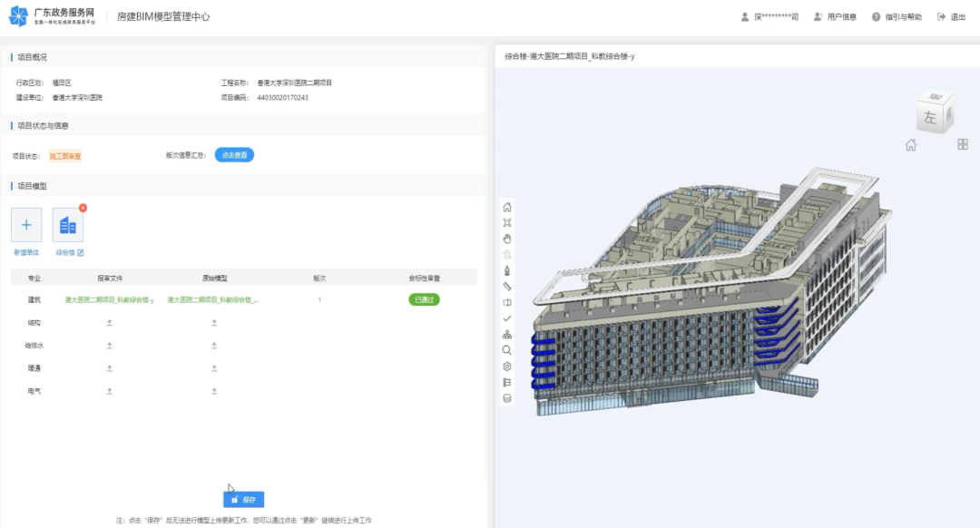The image size is (980, 528).
Task: Activate the first-person walk tool
Action: (x=507, y=270)
